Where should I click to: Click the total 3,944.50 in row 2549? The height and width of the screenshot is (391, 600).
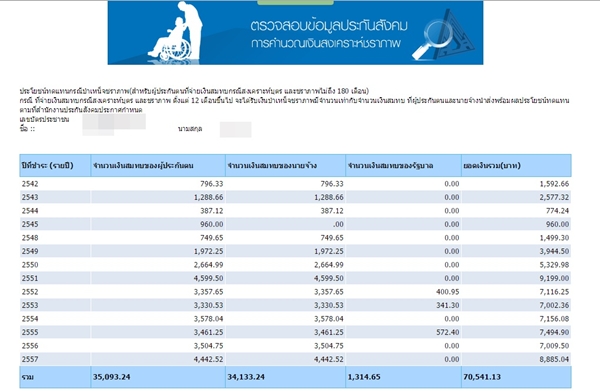pyautogui.click(x=554, y=251)
